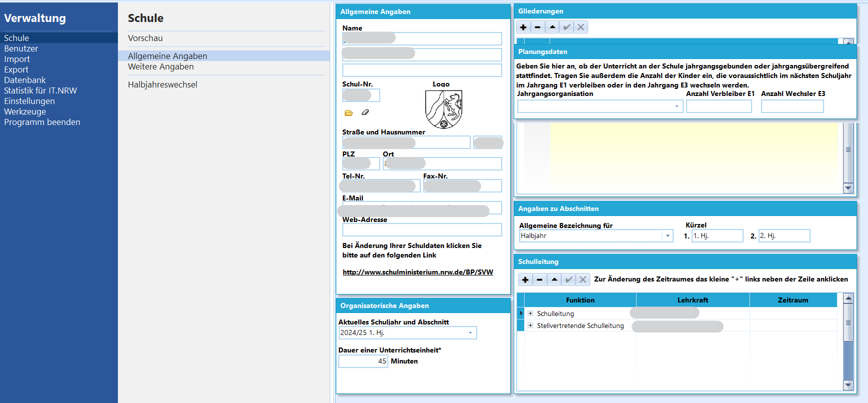The image size is (868, 403).
Task: Click the E-Mail field
Action: (x=422, y=207)
